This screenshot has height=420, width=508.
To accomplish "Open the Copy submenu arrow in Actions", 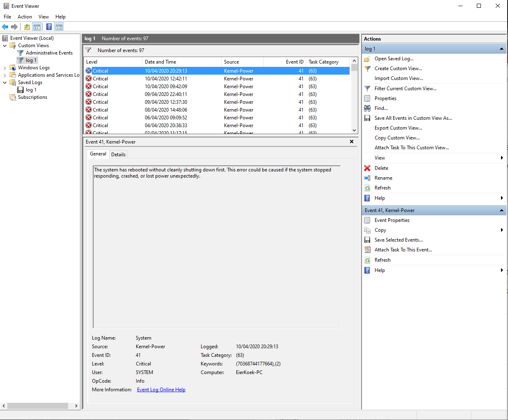I will [502, 230].
